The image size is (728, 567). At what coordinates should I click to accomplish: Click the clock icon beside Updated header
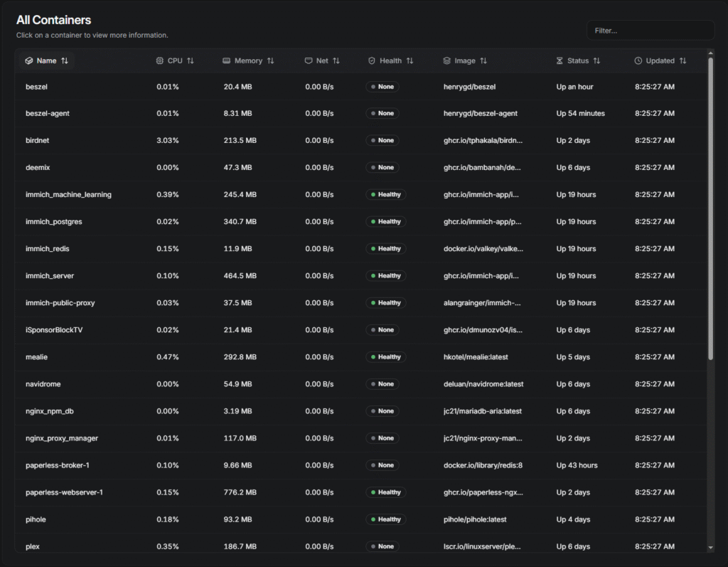[638, 61]
